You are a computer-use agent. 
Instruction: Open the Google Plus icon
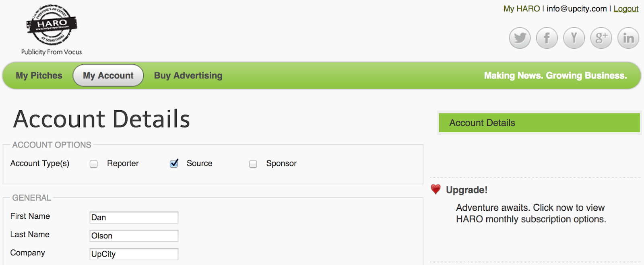[601, 38]
